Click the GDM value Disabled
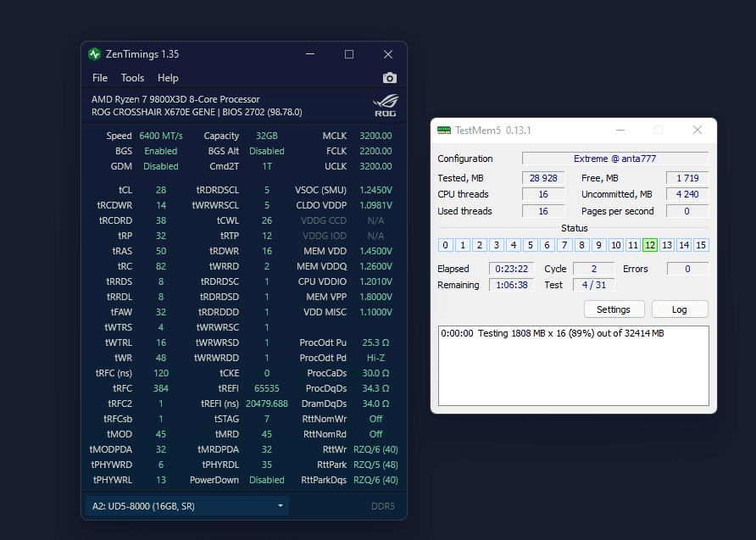The height and width of the screenshot is (540, 756). (x=161, y=166)
